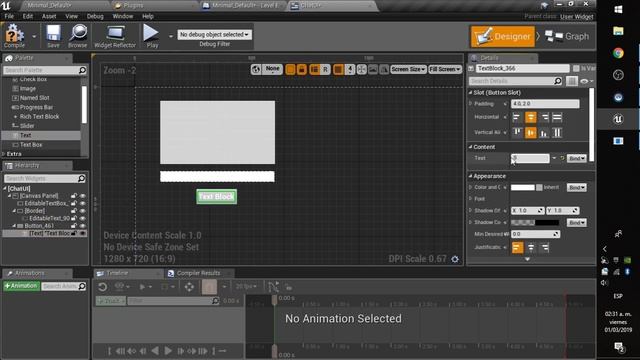The width and height of the screenshot is (640, 360).
Task: Open the Screen Size dropdown
Action: [x=408, y=69]
